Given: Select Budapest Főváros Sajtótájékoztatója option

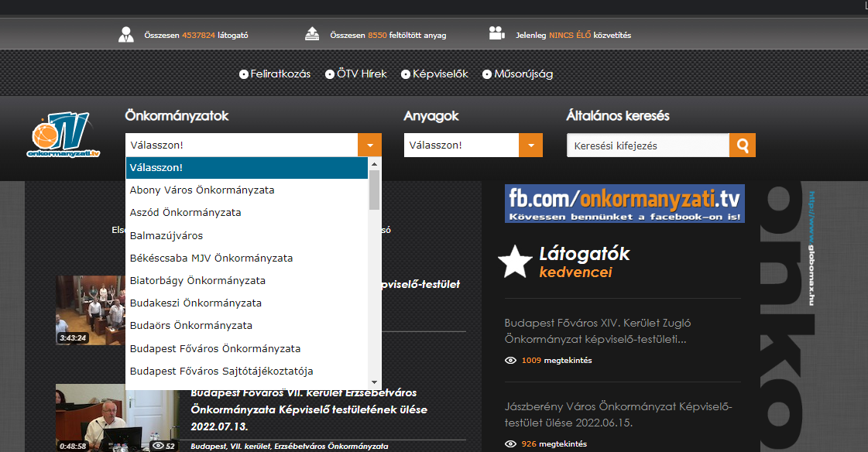Looking at the screenshot, I should point(247,372).
